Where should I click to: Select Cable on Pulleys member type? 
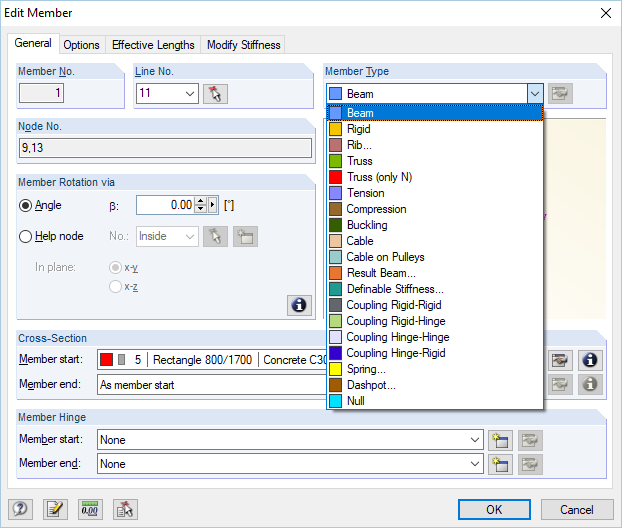[435, 257]
